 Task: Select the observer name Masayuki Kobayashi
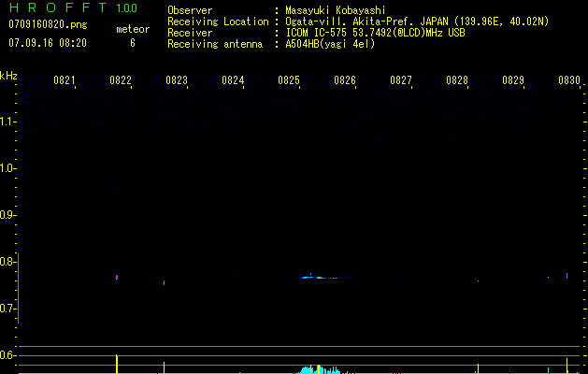336,10
